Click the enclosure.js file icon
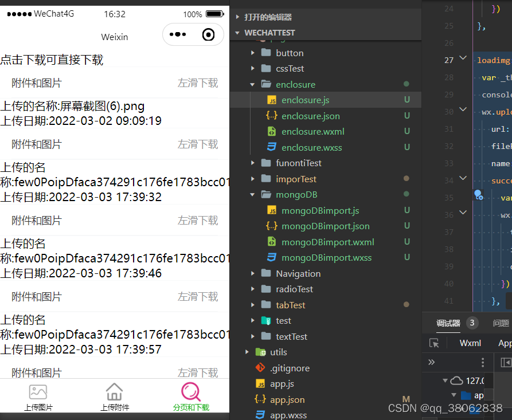 [272, 100]
